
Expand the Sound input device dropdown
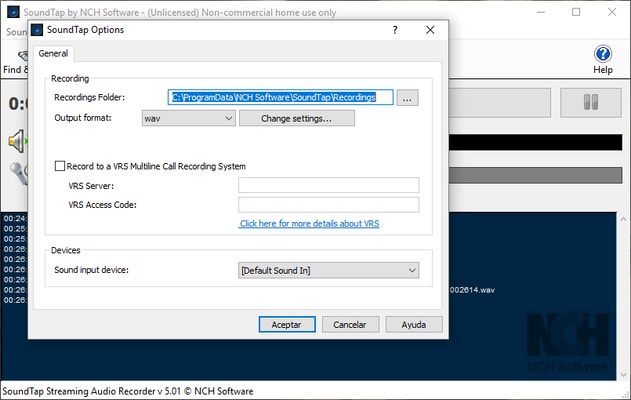[328, 270]
